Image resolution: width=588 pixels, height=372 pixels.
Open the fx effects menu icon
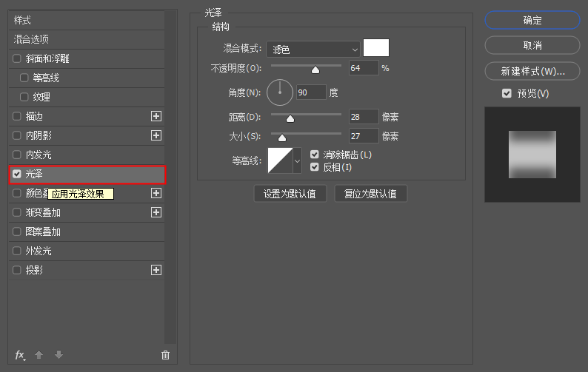[x=20, y=355]
